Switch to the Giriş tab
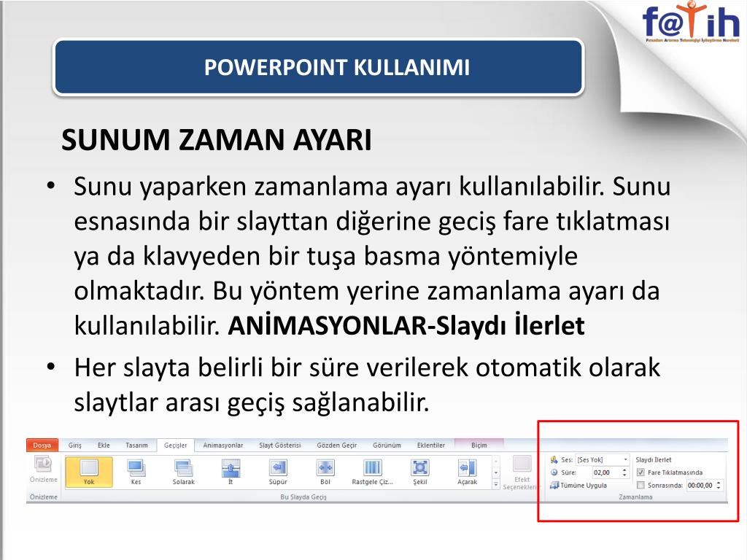 (x=75, y=446)
